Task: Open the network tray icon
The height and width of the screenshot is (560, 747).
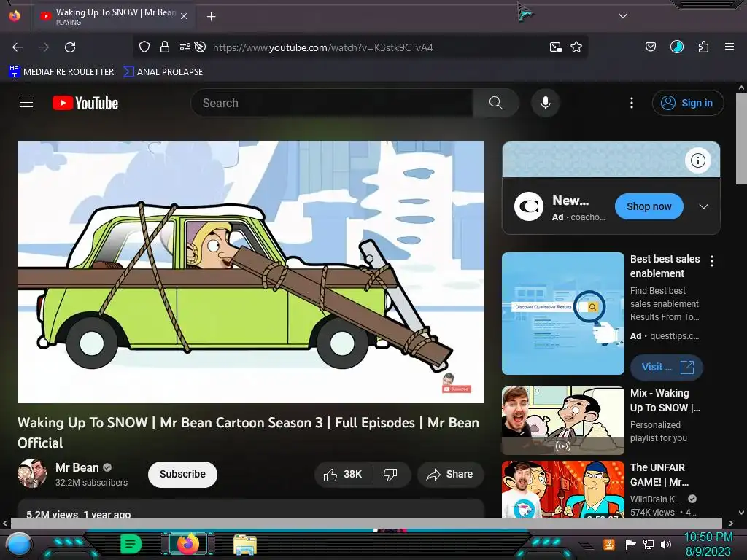Action: click(649, 544)
